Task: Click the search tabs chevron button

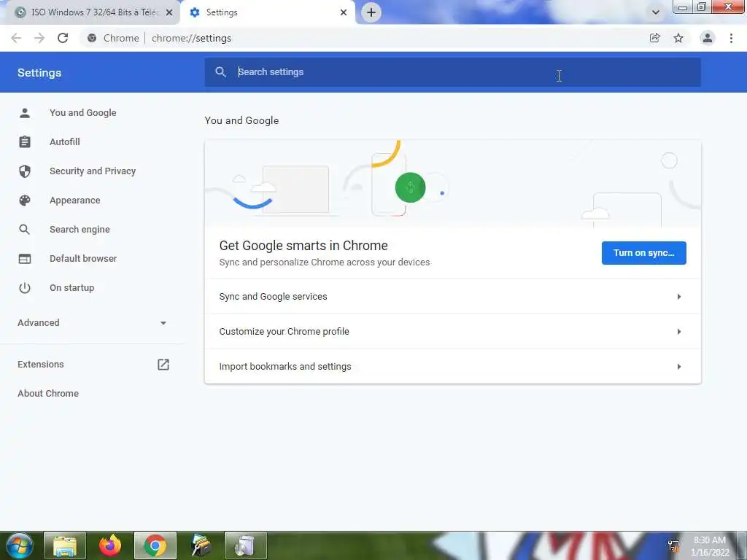Action: [x=656, y=12]
